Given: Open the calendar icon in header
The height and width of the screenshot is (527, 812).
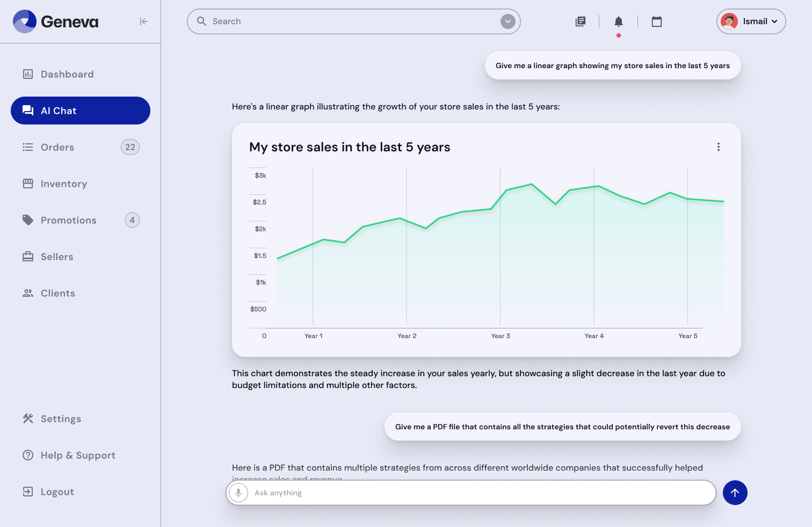Looking at the screenshot, I should 656,21.
